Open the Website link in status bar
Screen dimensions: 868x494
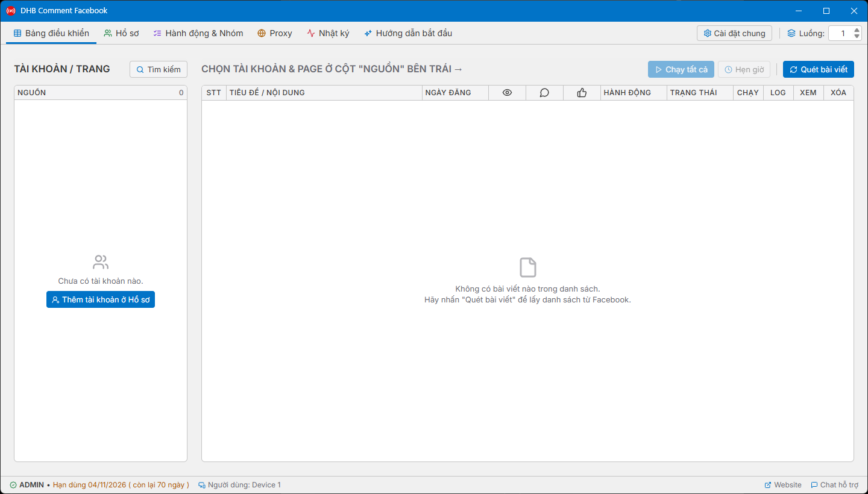coord(783,485)
